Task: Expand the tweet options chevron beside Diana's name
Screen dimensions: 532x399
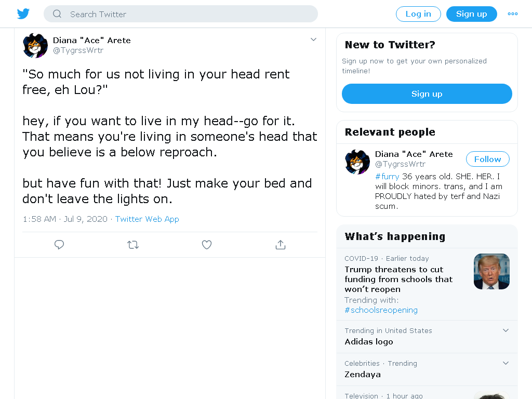Action: point(313,39)
